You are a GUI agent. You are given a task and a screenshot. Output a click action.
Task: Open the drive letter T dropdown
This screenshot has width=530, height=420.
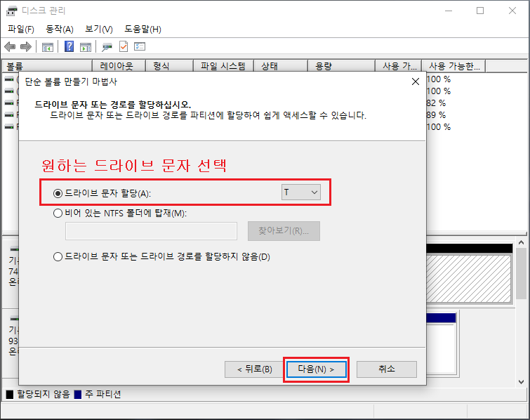click(301, 192)
